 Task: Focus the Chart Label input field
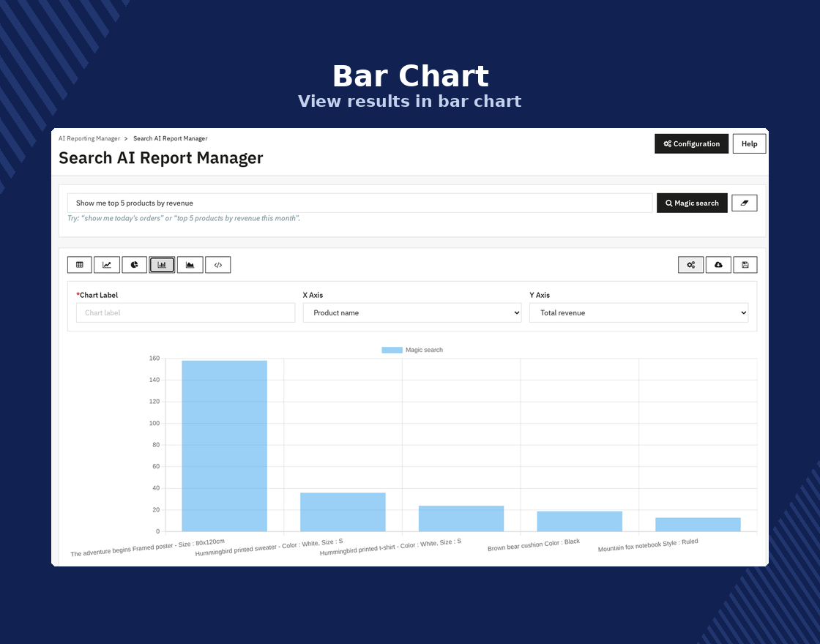[x=186, y=312]
